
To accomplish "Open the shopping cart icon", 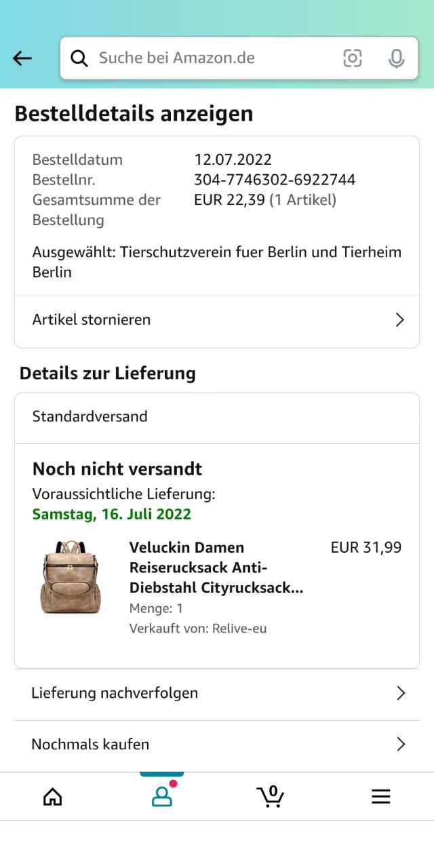I will pyautogui.click(x=271, y=796).
